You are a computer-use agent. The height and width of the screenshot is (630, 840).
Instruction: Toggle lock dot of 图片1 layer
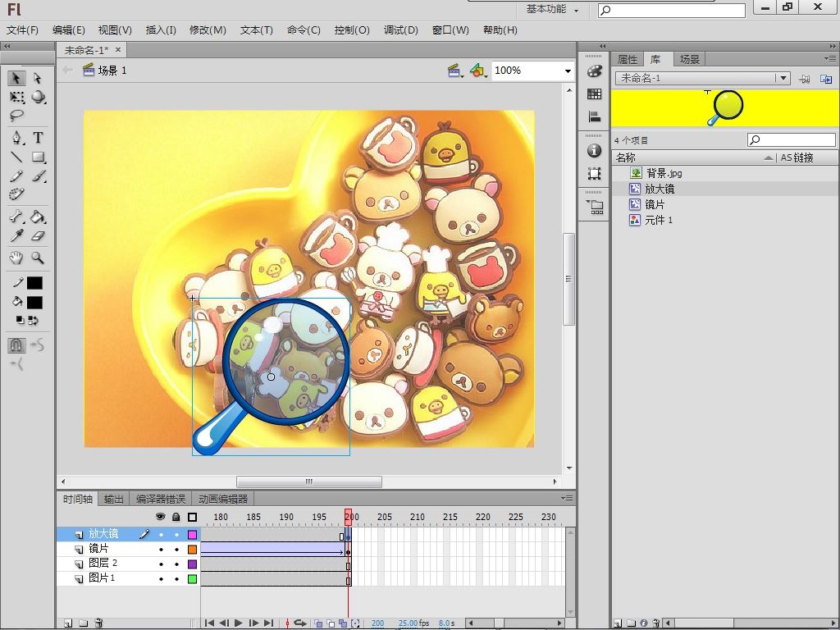pos(176,578)
